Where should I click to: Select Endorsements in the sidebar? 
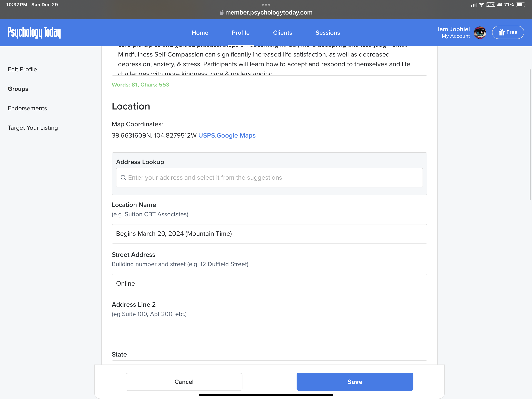tap(27, 108)
